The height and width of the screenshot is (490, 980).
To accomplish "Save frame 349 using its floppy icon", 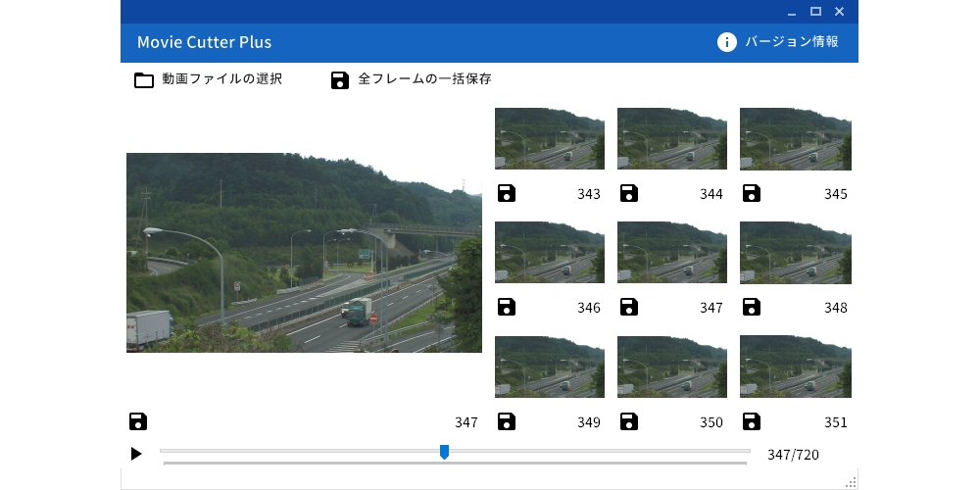I will point(507,421).
